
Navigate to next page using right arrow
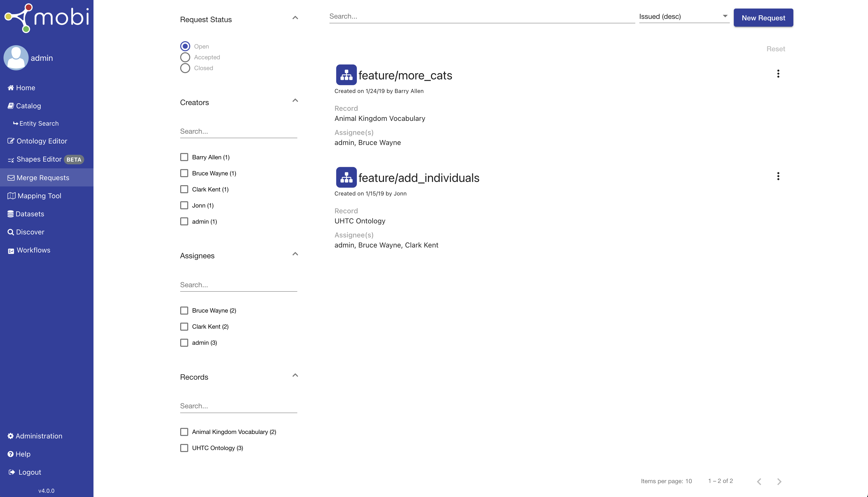(x=779, y=481)
